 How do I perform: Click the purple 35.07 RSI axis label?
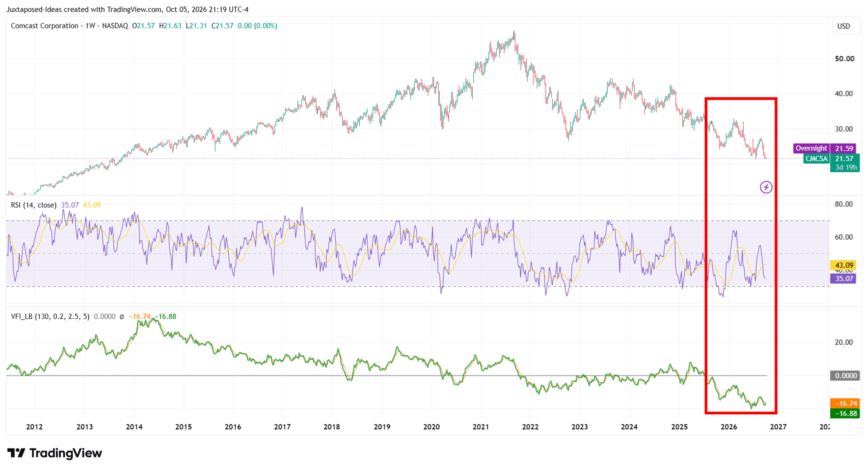(x=843, y=279)
